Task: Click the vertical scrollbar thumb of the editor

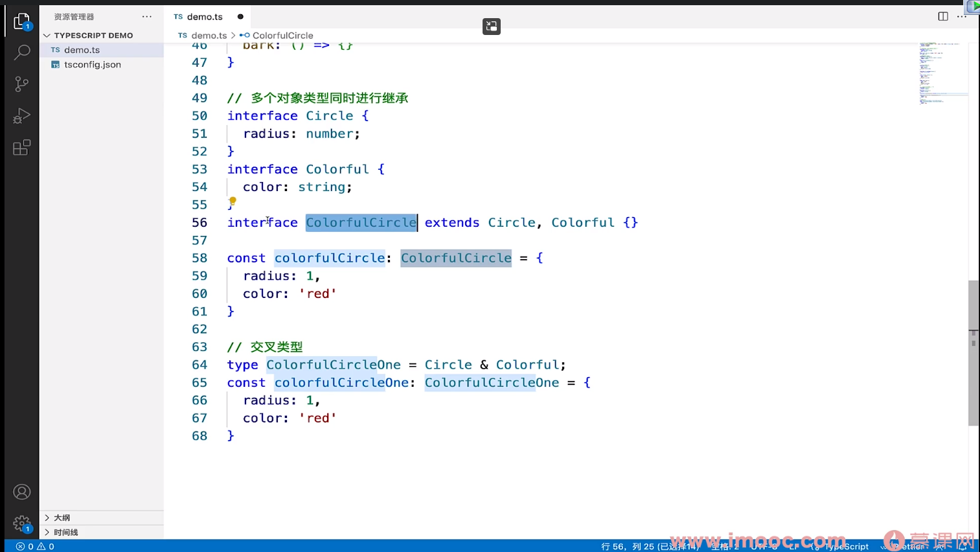Action: click(x=974, y=353)
